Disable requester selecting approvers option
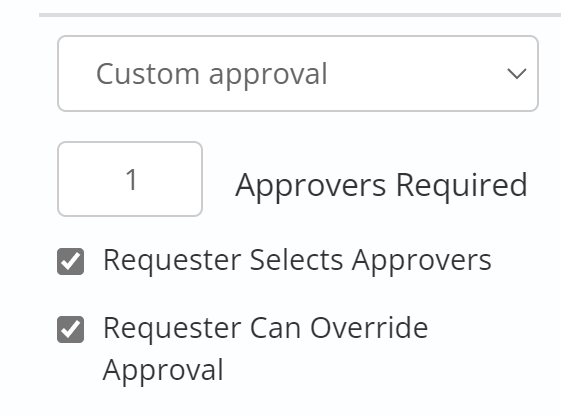 pyautogui.click(x=70, y=261)
